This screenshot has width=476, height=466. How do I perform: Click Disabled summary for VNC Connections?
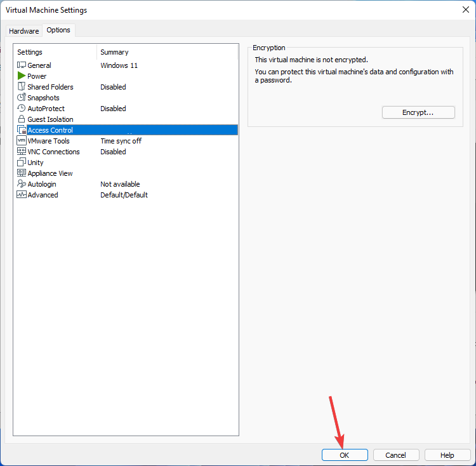coord(113,152)
